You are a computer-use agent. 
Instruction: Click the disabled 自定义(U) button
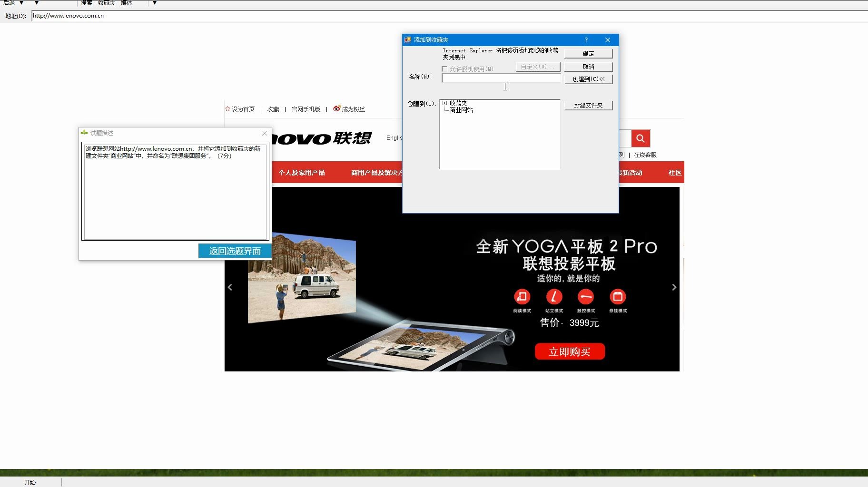coord(538,67)
